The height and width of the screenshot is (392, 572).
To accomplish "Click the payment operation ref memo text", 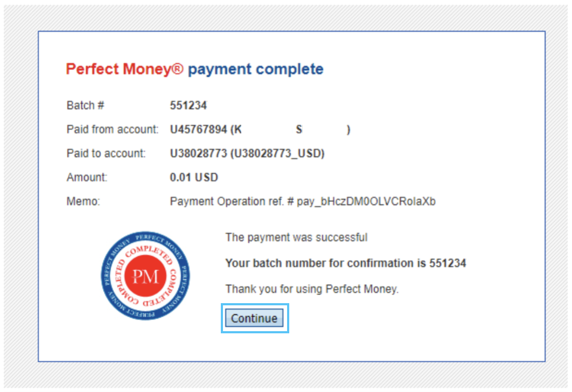I will pyautogui.click(x=302, y=201).
